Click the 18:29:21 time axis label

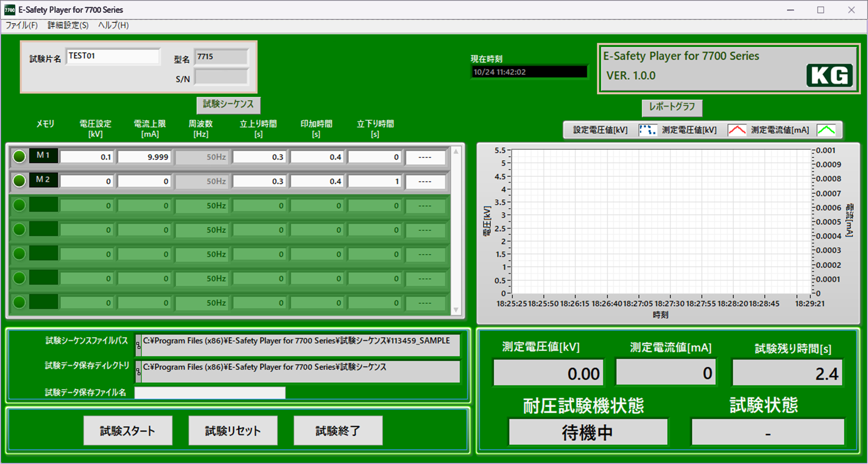coord(810,304)
